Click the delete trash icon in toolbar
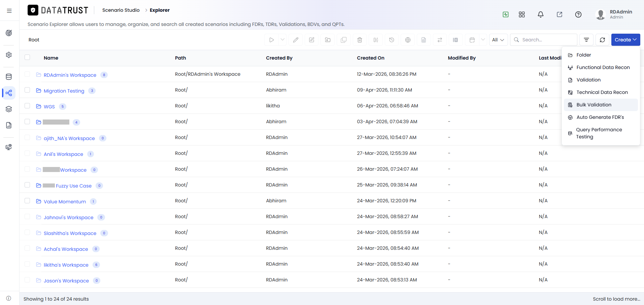The width and height of the screenshot is (644, 305). tap(360, 40)
